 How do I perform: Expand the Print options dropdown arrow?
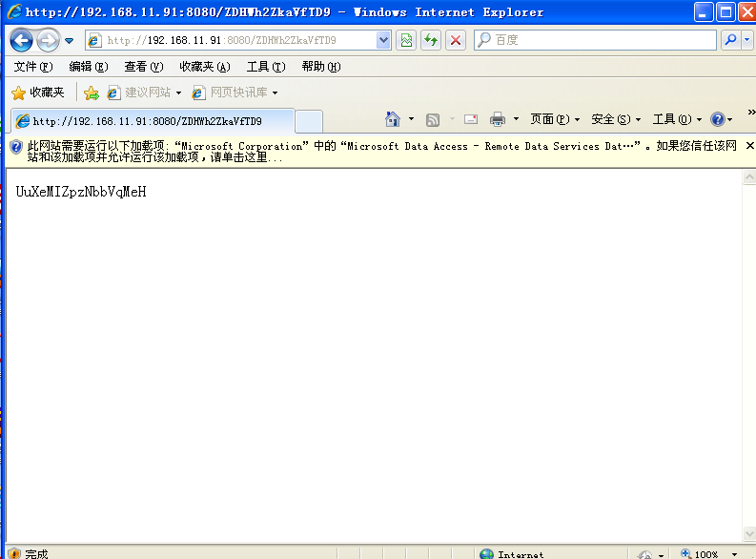tap(516, 118)
